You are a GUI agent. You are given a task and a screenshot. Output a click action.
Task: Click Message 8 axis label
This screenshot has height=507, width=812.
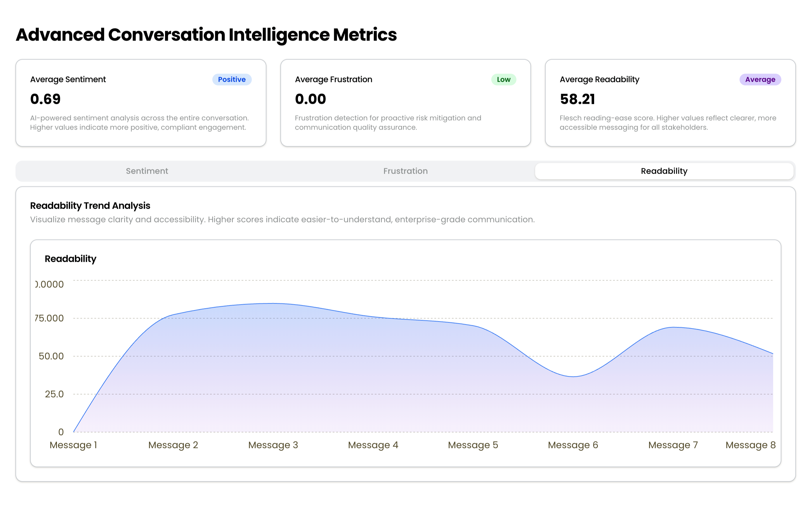(750, 445)
